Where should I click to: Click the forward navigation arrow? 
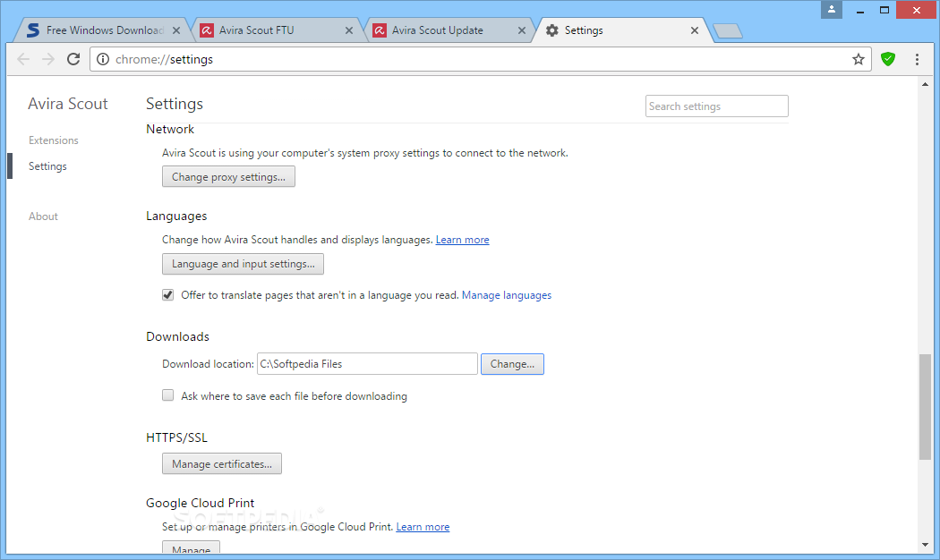48,59
